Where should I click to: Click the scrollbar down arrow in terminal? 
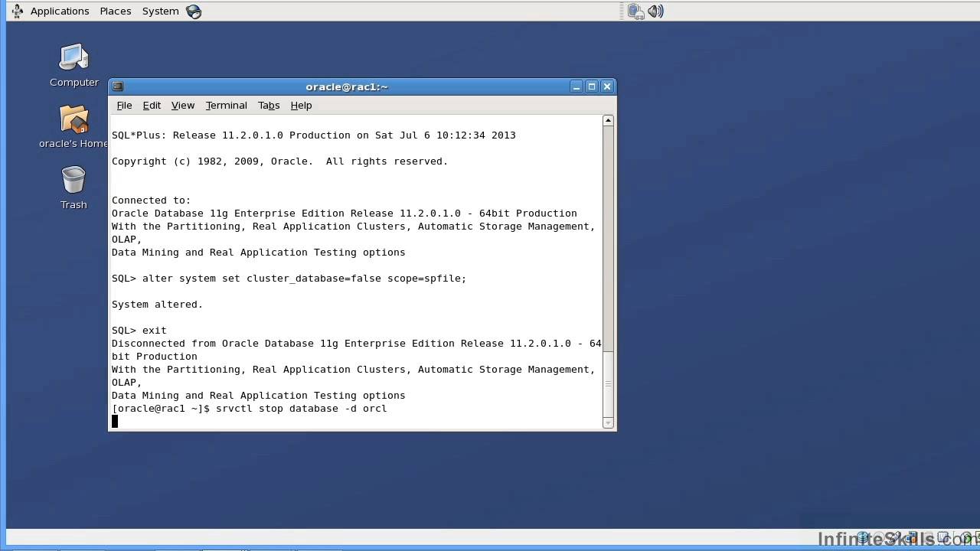(608, 422)
